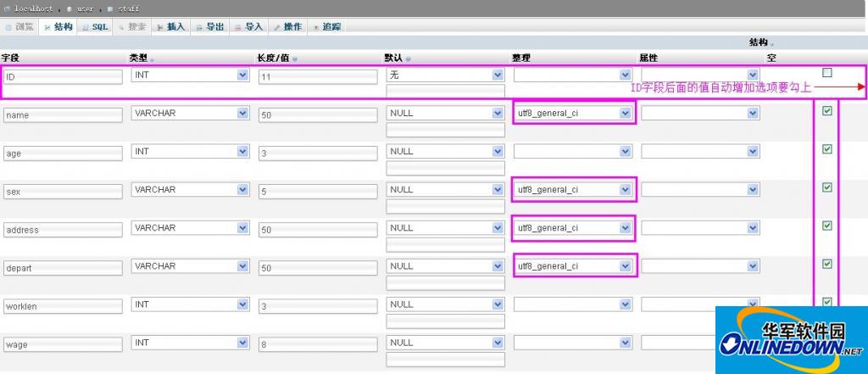The image size is (868, 374).
Task: Open utf8_general_ci collation for depart row
Action: 573,266
